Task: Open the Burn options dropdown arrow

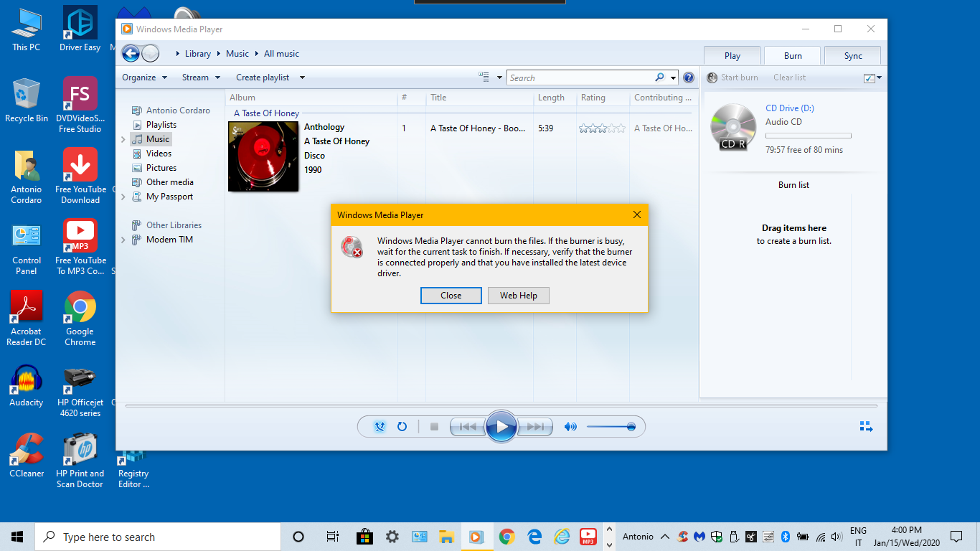Action: pyautogui.click(x=880, y=77)
